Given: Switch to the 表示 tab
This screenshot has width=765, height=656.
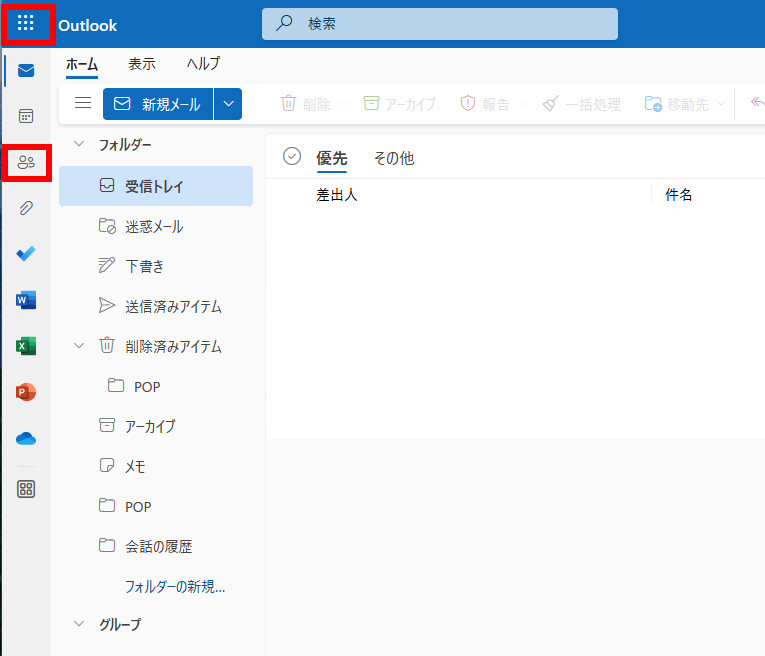Looking at the screenshot, I should (x=142, y=64).
